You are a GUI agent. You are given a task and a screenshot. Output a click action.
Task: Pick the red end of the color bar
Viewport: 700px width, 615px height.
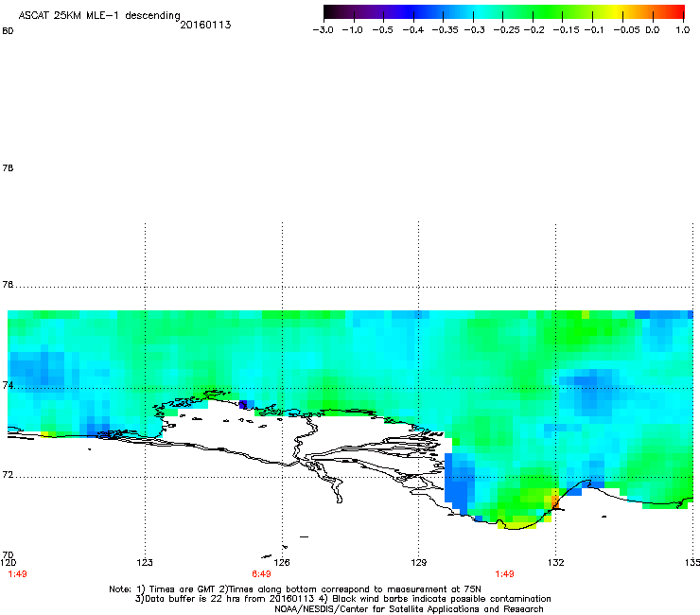click(677, 12)
